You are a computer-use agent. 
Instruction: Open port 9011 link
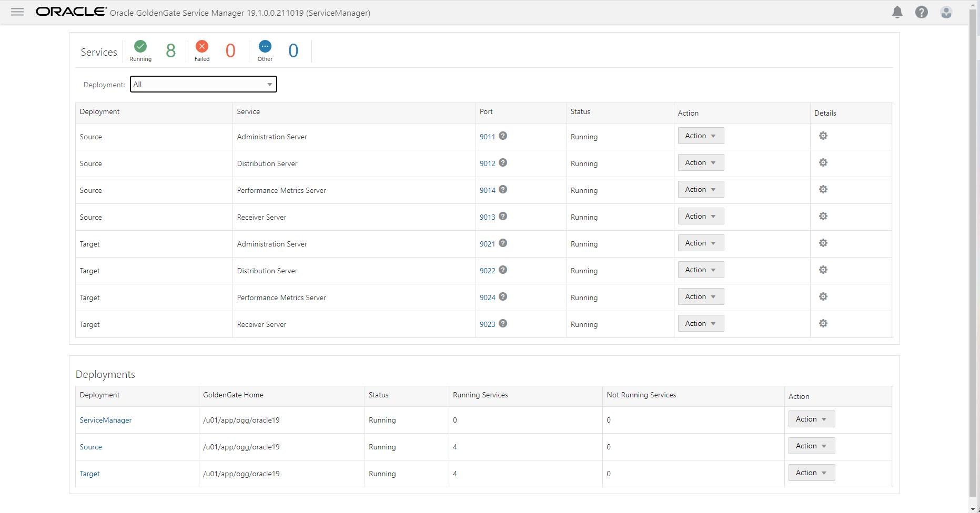487,137
